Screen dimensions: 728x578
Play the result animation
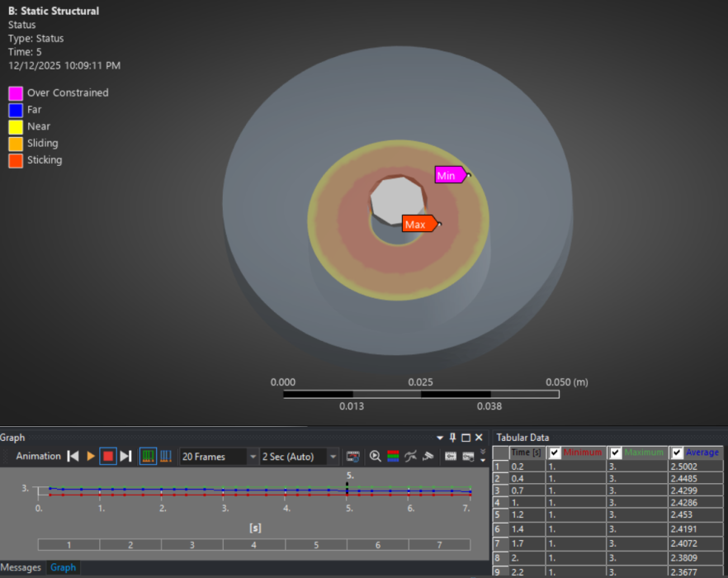point(91,456)
